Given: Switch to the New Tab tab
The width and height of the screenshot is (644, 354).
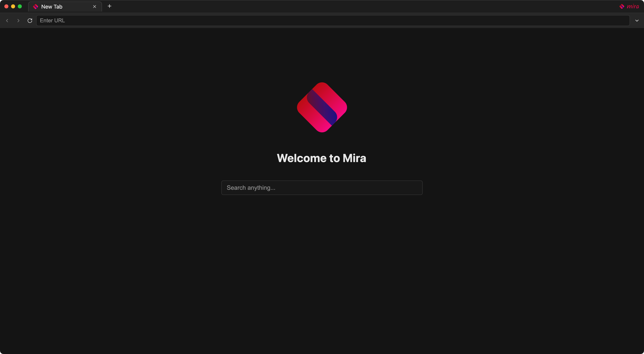Looking at the screenshot, I should (60, 7).
